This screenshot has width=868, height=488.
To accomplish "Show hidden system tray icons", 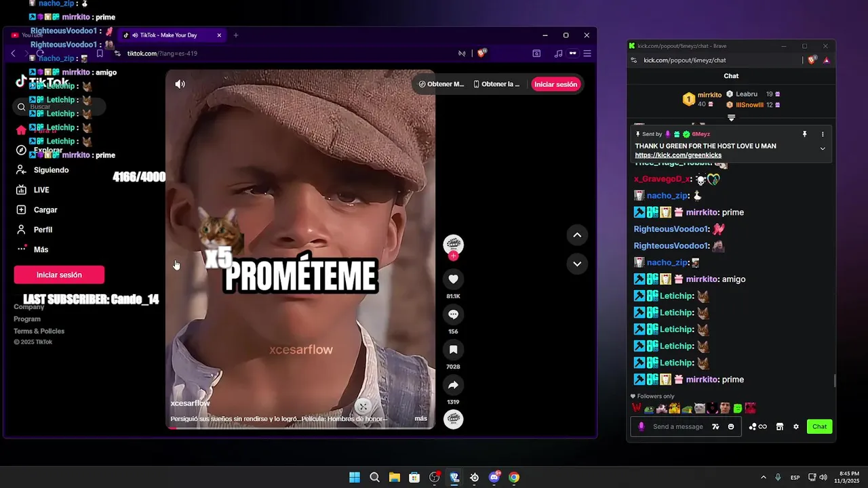I will 764,477.
